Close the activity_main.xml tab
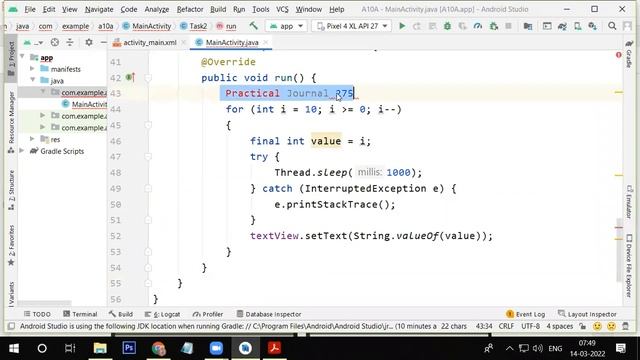 click(184, 42)
